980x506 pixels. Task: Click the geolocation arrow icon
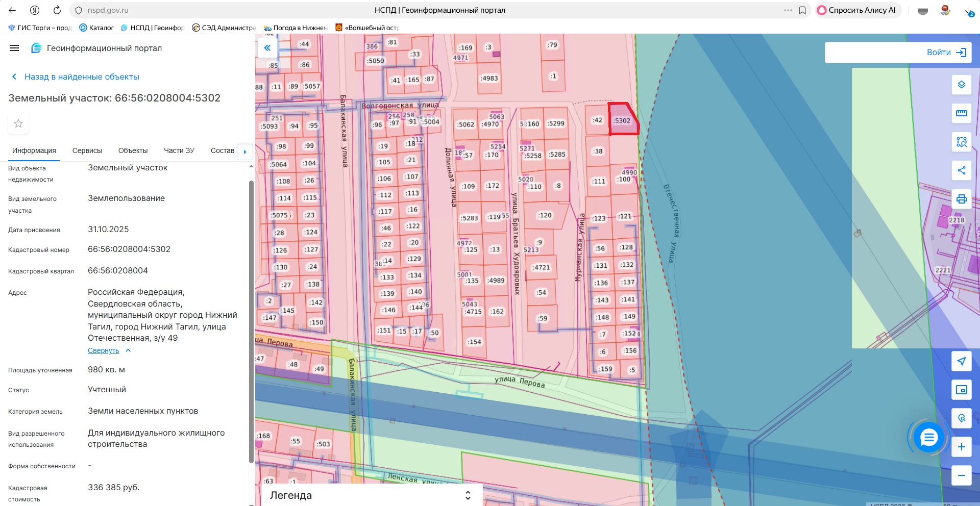point(961,361)
